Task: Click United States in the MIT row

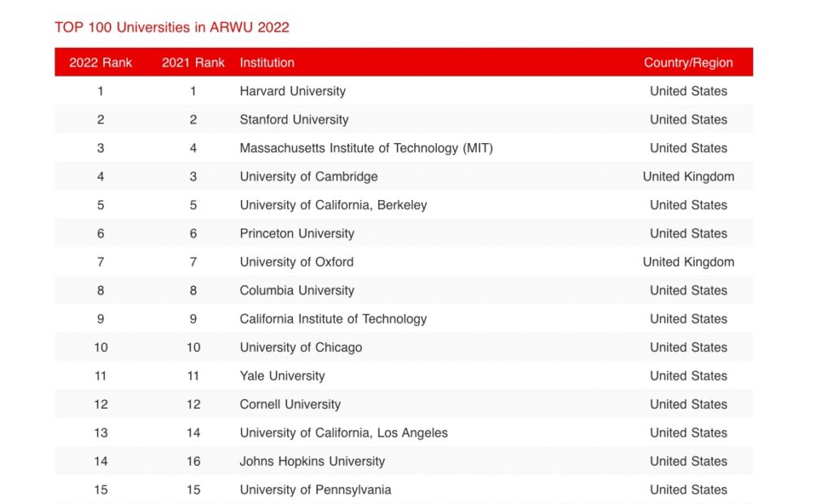Action: pos(688,148)
